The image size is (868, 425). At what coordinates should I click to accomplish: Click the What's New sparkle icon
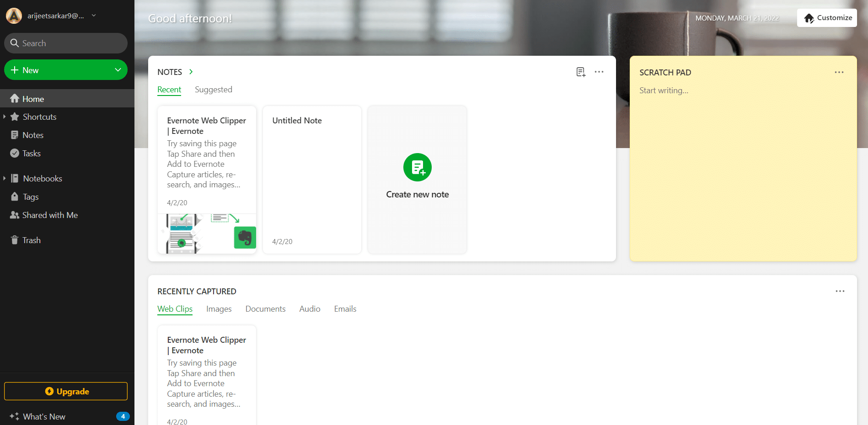pyautogui.click(x=15, y=416)
